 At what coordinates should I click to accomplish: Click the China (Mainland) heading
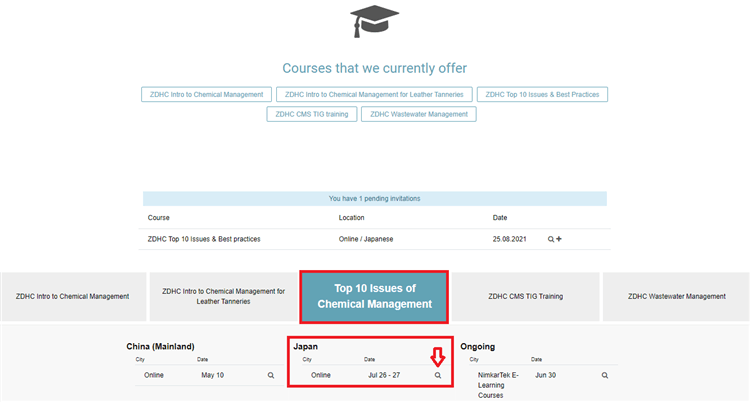tap(160, 346)
